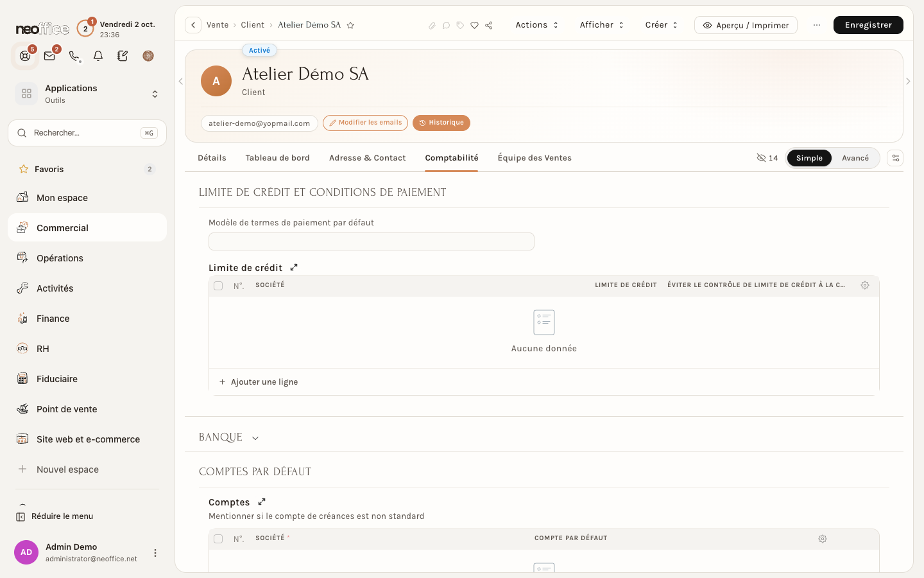Viewport: 924px width, 578px height.
Task: Focus the Rechercher search box
Action: coord(87,133)
